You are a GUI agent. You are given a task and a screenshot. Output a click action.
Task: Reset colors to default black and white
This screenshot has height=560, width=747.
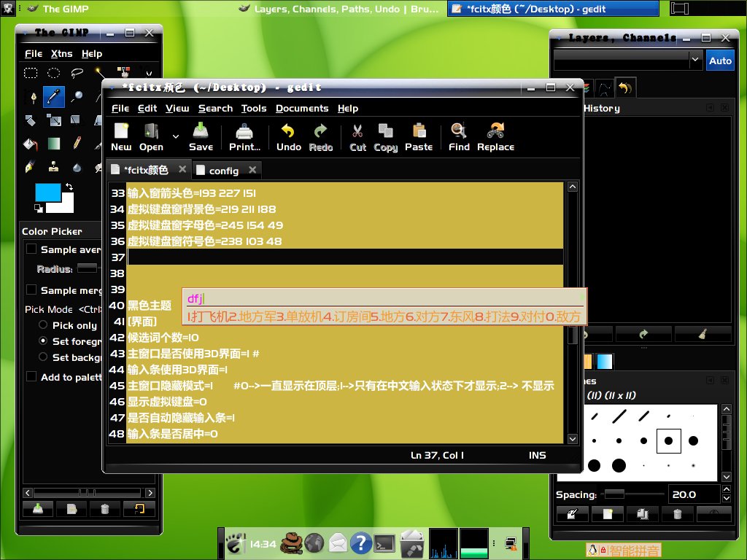39,208
